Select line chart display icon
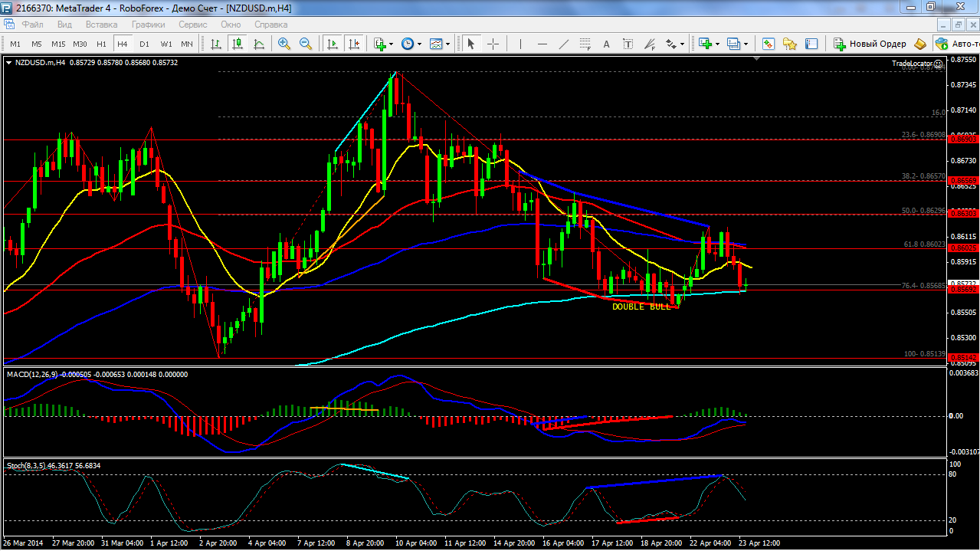The height and width of the screenshot is (551, 980). click(259, 44)
